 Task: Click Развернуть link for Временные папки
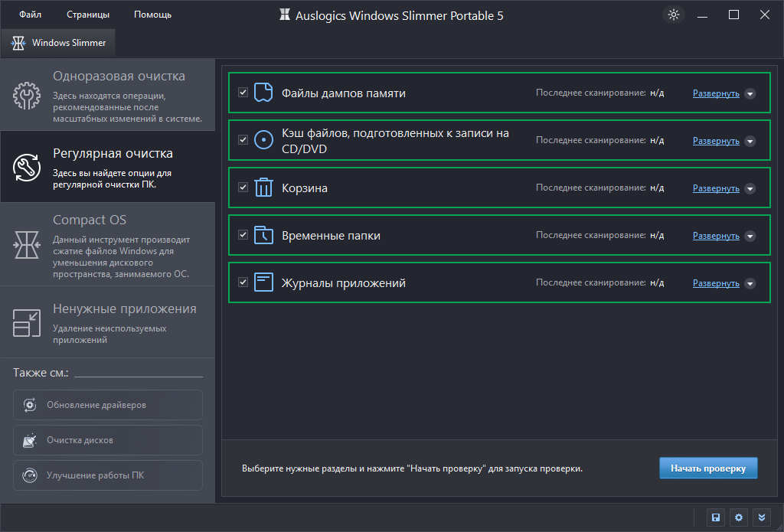[x=716, y=236]
